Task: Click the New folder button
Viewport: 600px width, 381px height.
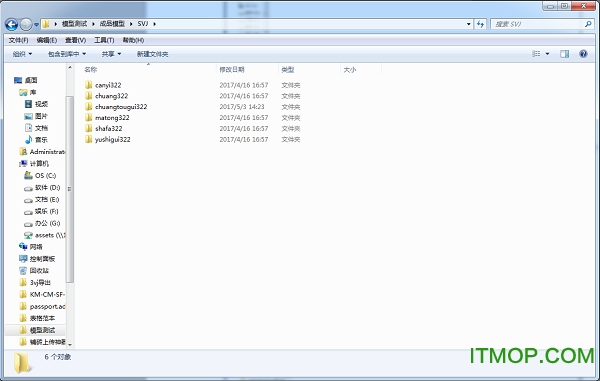Action: (x=152, y=54)
